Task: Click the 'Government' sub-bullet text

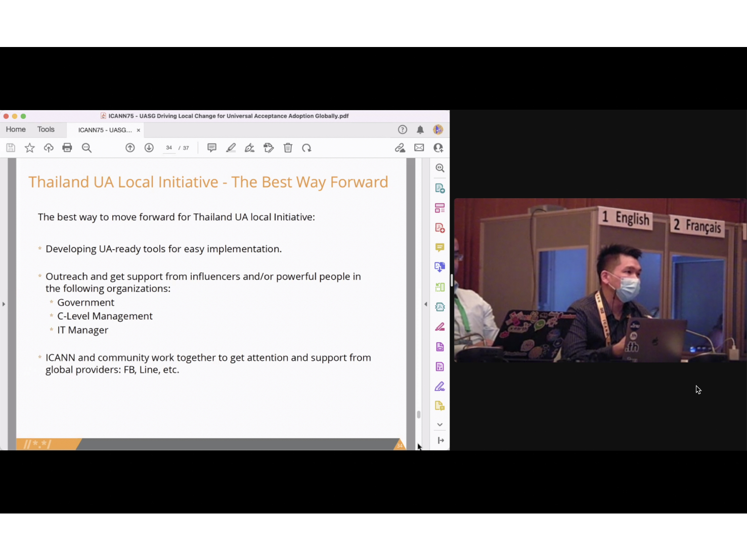Action: tap(86, 302)
